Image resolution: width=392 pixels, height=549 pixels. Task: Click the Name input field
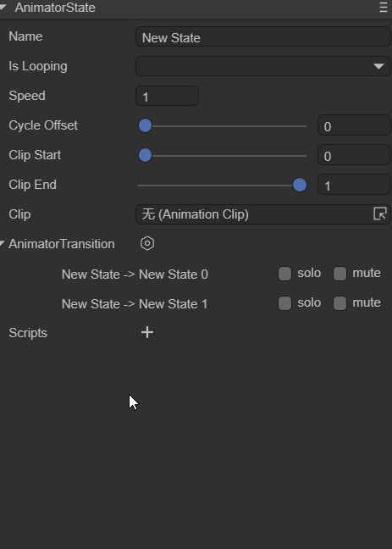coord(263,36)
